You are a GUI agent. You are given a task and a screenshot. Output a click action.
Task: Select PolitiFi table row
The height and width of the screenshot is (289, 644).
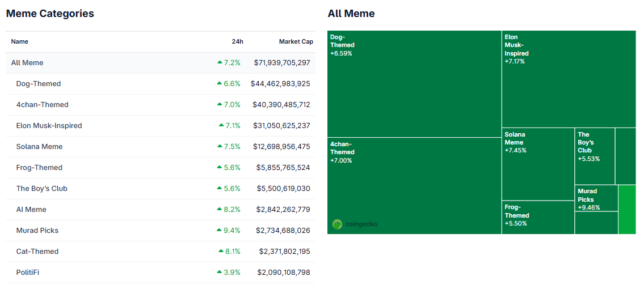point(160,272)
